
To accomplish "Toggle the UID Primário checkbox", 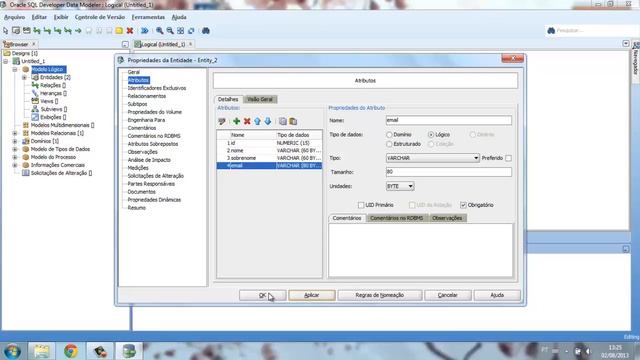I will [x=361, y=205].
